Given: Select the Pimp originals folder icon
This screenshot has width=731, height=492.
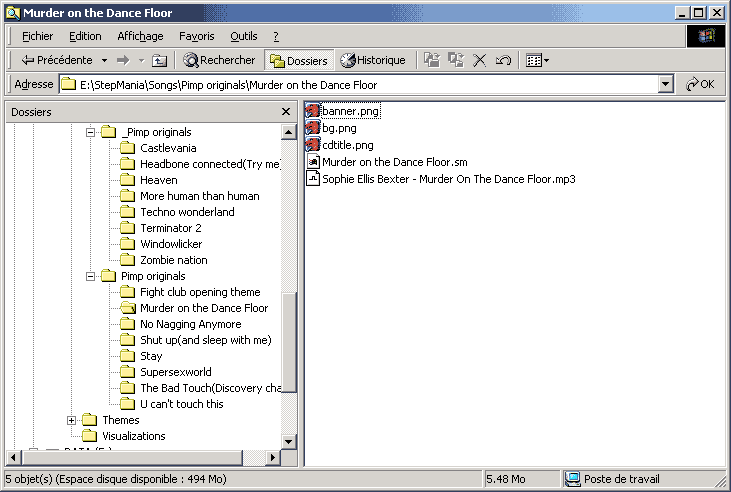Looking at the screenshot, I should point(108,276).
